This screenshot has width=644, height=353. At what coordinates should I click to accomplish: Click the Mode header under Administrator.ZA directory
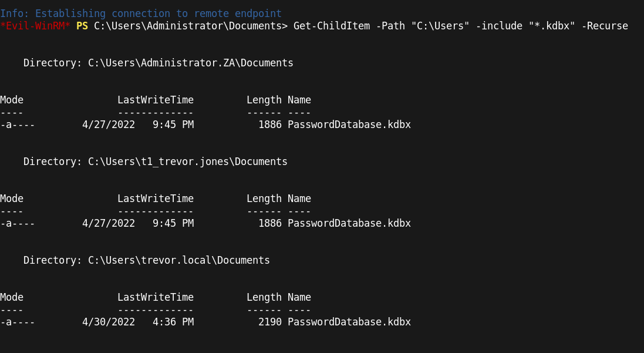12,100
